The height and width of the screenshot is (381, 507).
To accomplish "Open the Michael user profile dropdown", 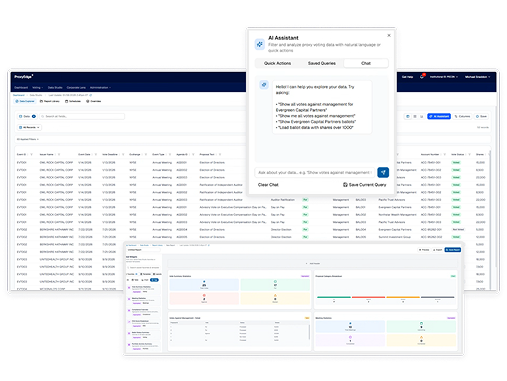I will pyautogui.click(x=477, y=77).
